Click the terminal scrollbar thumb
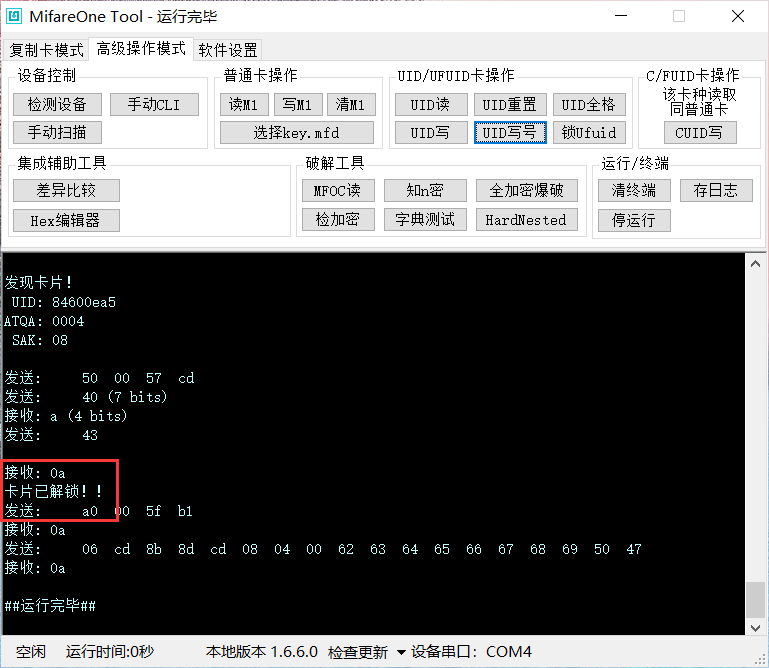 [755, 600]
